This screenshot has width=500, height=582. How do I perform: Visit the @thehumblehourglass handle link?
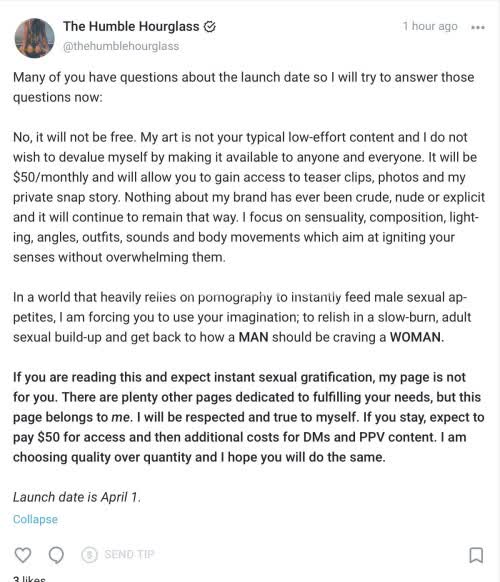coord(121,46)
